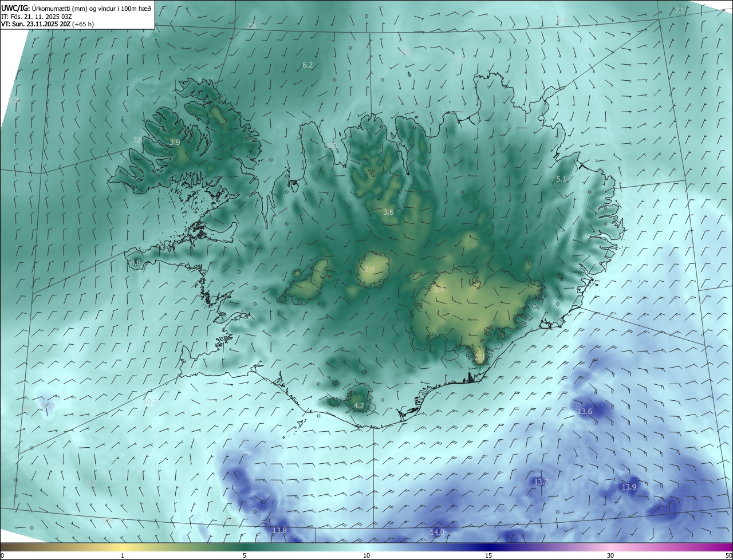Screen dimensions: 733x560
Task: Click the 4.8 value on Snæfellsnes
Action: (x=136, y=263)
